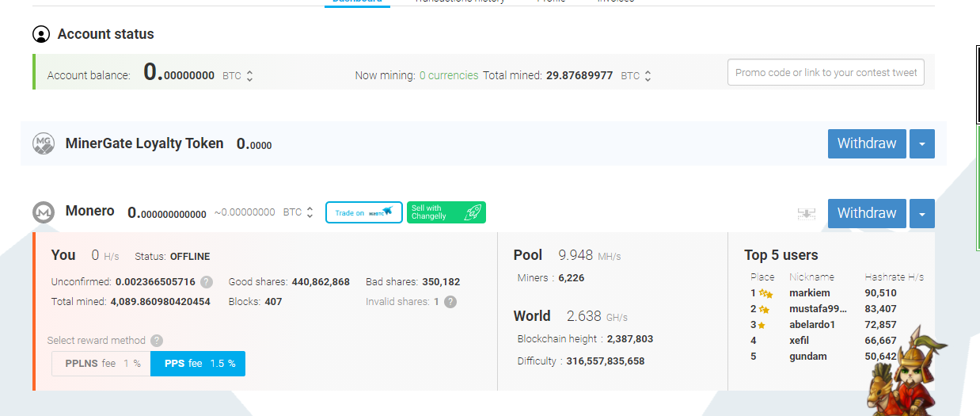Click the rocket icon on Sell with Changelly

(472, 212)
